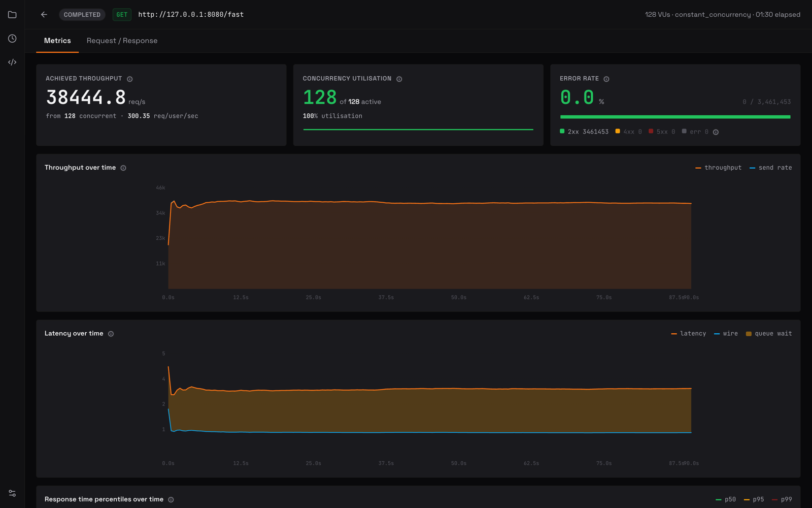Click the 0 / 3,461,453 request count
Viewport: 812px width, 508px height.
pos(766,102)
